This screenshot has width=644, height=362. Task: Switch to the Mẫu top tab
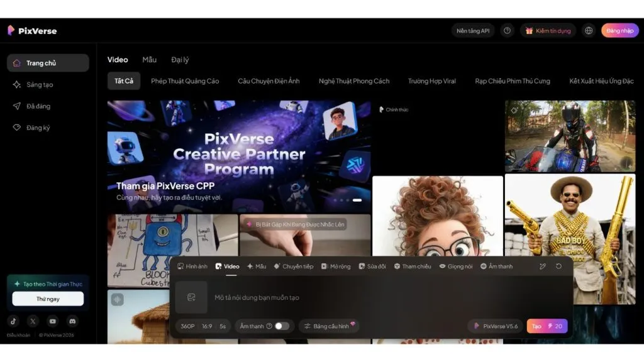tap(150, 60)
